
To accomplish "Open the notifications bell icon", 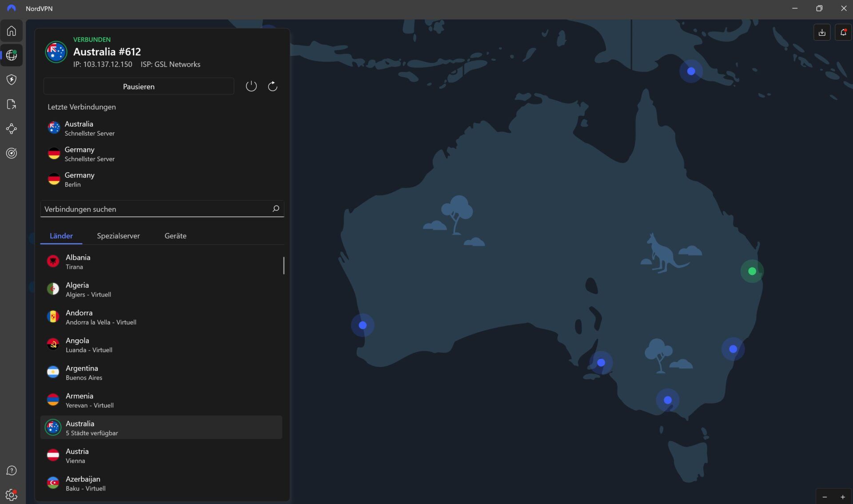I will pos(843,32).
